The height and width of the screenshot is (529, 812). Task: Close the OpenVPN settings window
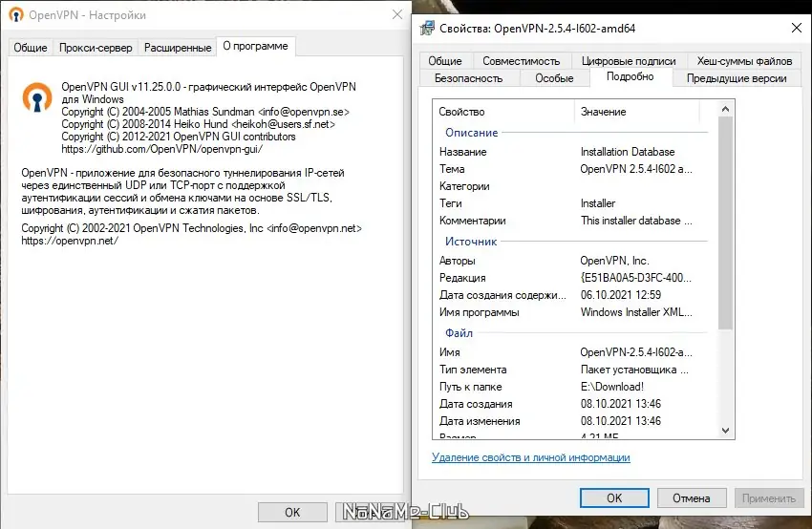click(397, 14)
